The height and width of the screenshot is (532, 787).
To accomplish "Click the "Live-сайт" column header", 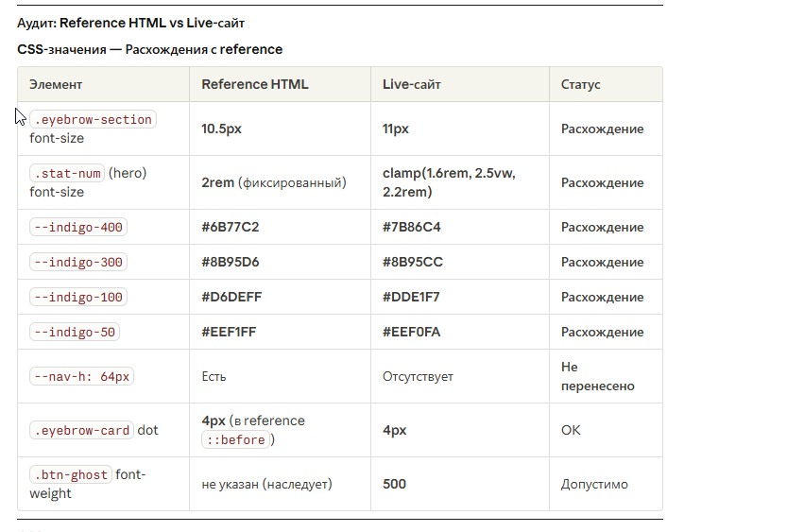I will [x=411, y=84].
